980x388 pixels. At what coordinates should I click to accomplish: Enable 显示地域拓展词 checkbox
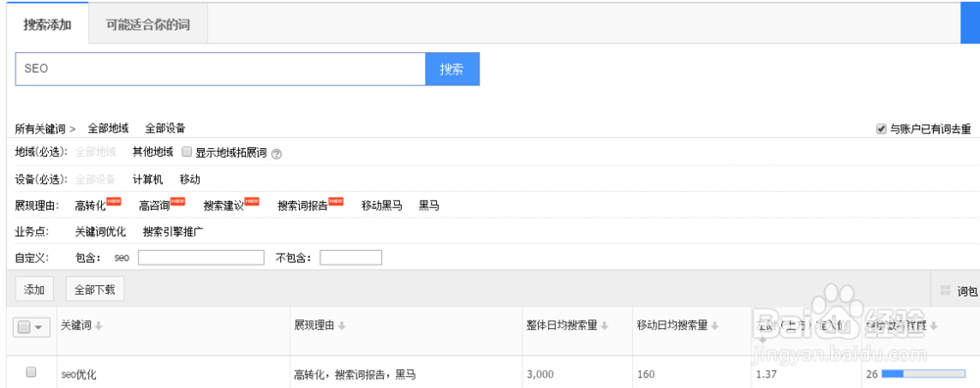coord(186,151)
